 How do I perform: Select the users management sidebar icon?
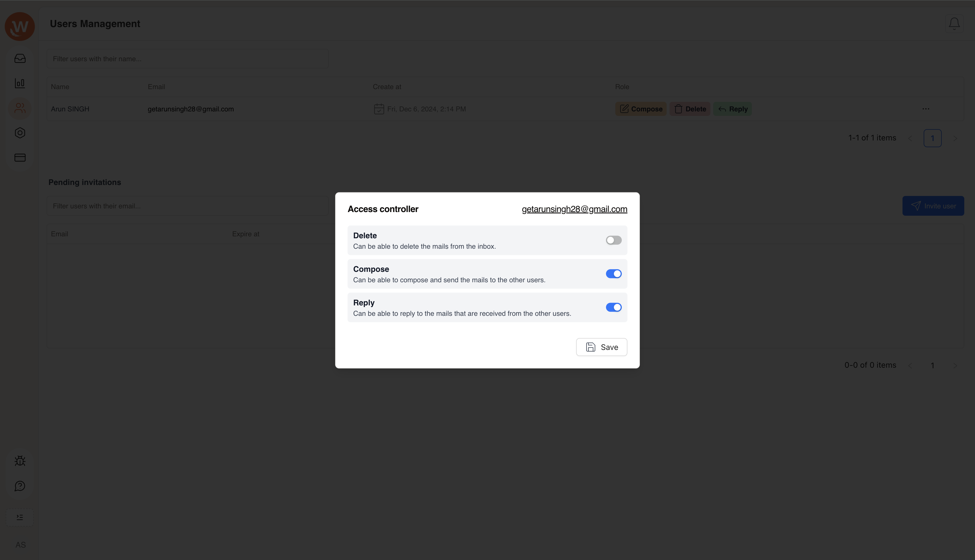tap(20, 109)
